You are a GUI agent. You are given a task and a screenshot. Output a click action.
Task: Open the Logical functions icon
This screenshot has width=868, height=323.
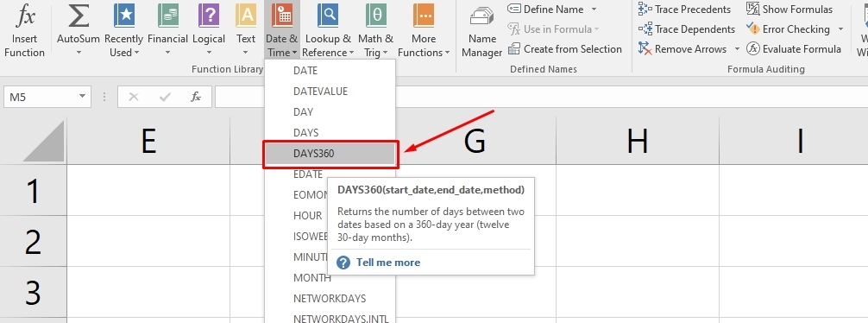[209, 16]
